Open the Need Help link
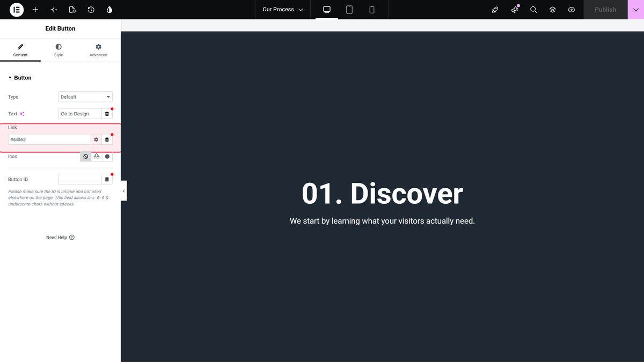644x362 pixels. 60,238
